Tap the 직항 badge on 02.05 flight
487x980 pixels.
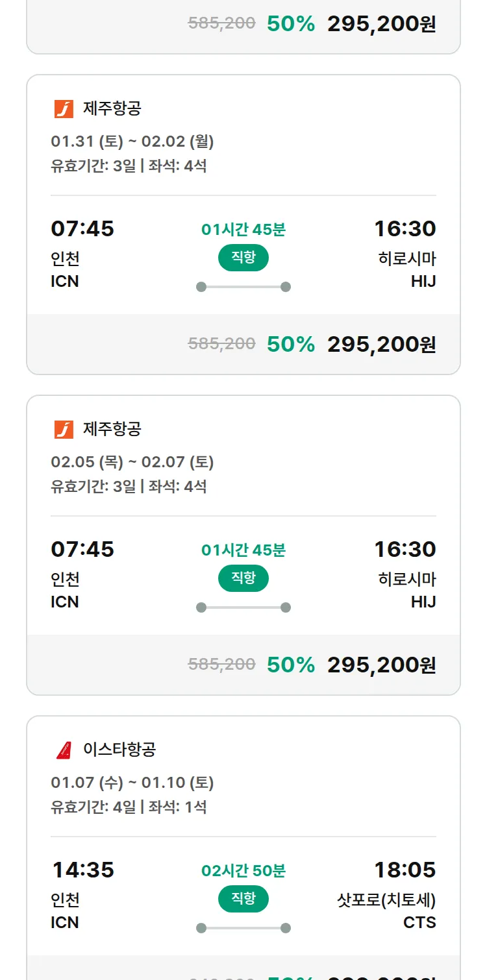(x=243, y=578)
